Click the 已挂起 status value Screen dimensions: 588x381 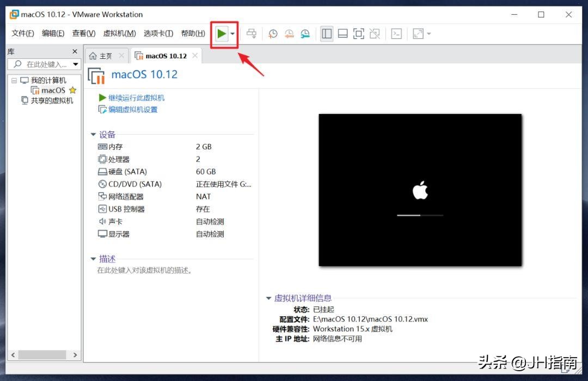pos(323,309)
